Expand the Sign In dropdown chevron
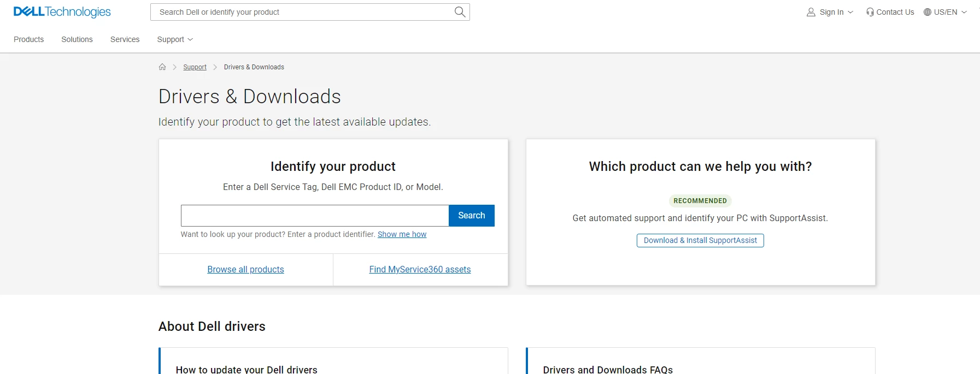The image size is (980, 374). (x=850, y=12)
